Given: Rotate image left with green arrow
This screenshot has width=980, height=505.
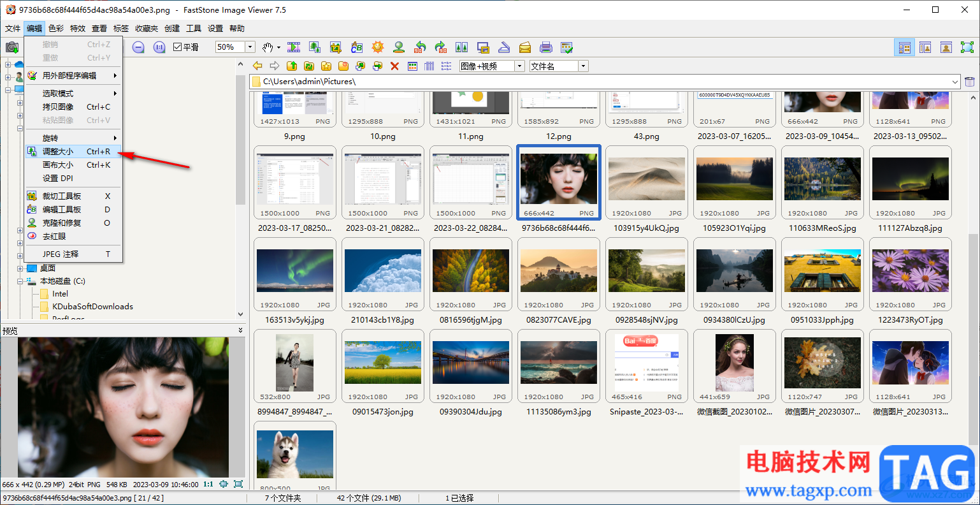Looking at the screenshot, I should point(420,47).
